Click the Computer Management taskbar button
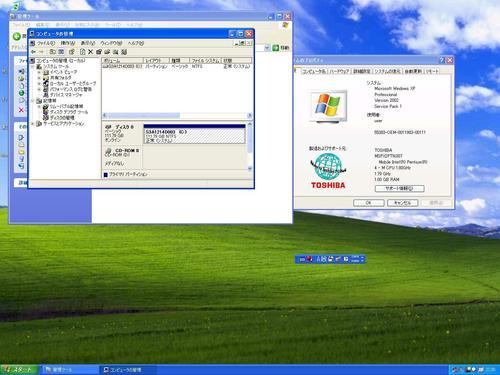500x375 pixels. (127, 370)
